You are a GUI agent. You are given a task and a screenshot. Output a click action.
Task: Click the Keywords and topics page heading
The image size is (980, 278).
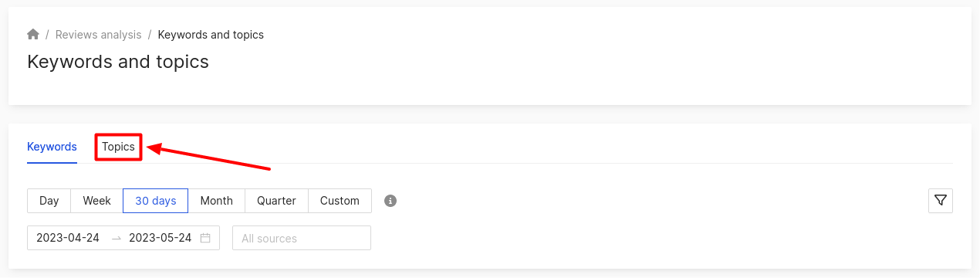coord(118,62)
